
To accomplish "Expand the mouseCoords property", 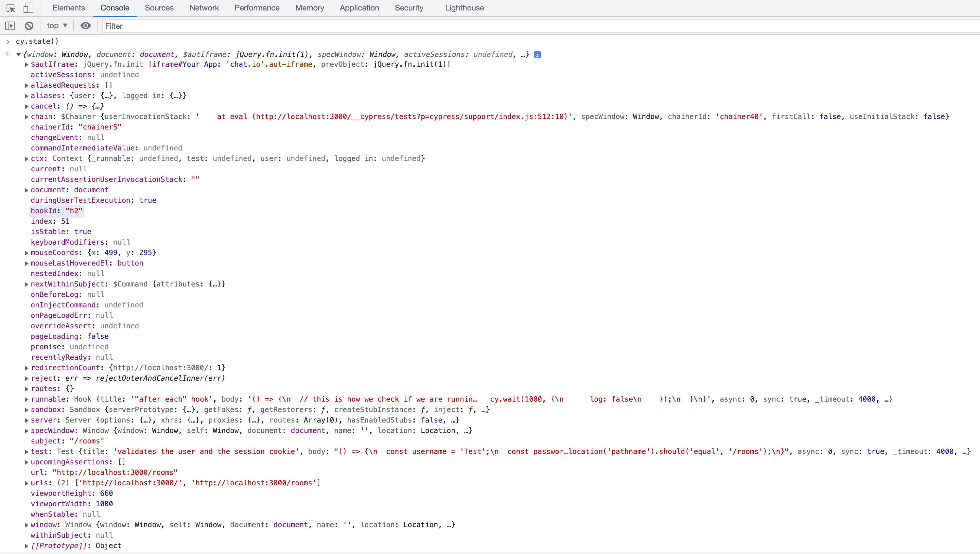I will (26, 253).
